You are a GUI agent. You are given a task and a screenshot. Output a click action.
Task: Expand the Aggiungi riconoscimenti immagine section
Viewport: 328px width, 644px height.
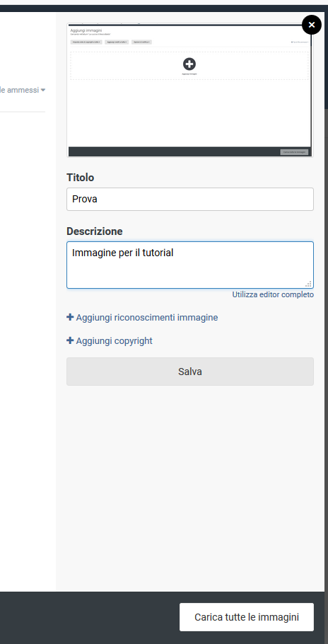(142, 318)
